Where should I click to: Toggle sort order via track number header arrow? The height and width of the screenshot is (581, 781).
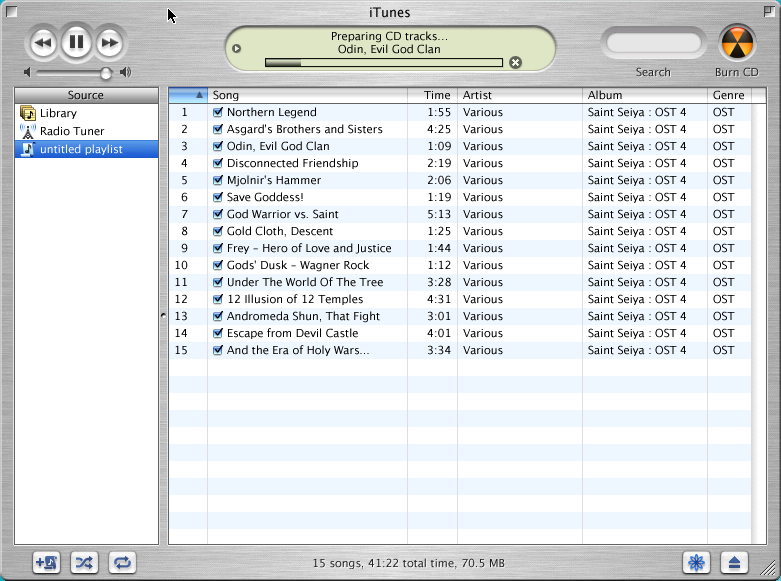(188, 95)
